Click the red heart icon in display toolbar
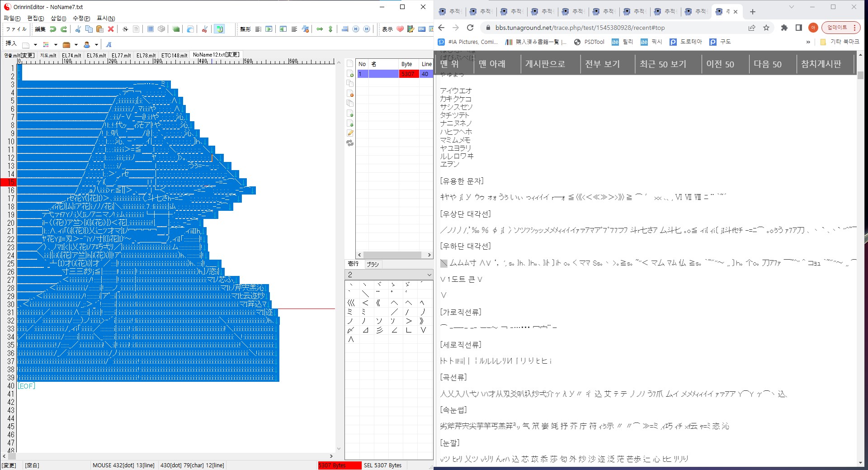Viewport: 868px width, 470px height. [x=400, y=29]
